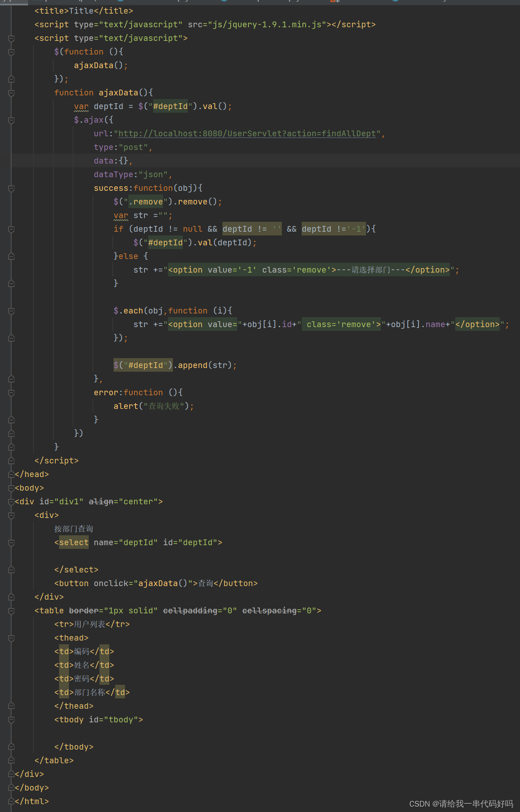The width and height of the screenshot is (520, 812).
Task: Click the 按部门查询 label text
Action: 74,529
